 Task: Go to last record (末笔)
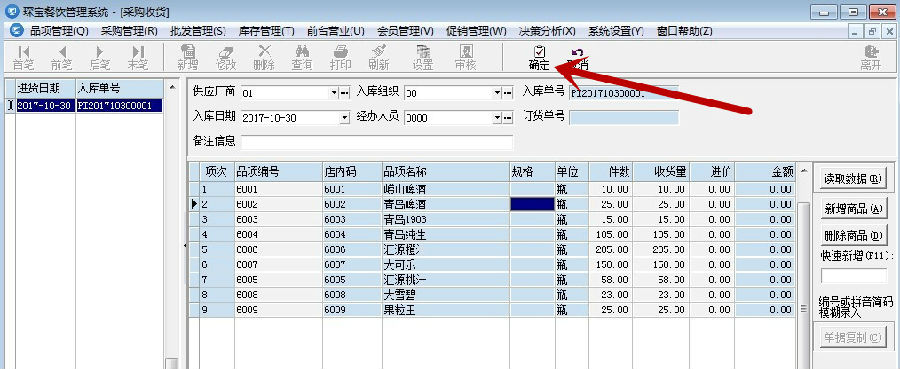138,58
